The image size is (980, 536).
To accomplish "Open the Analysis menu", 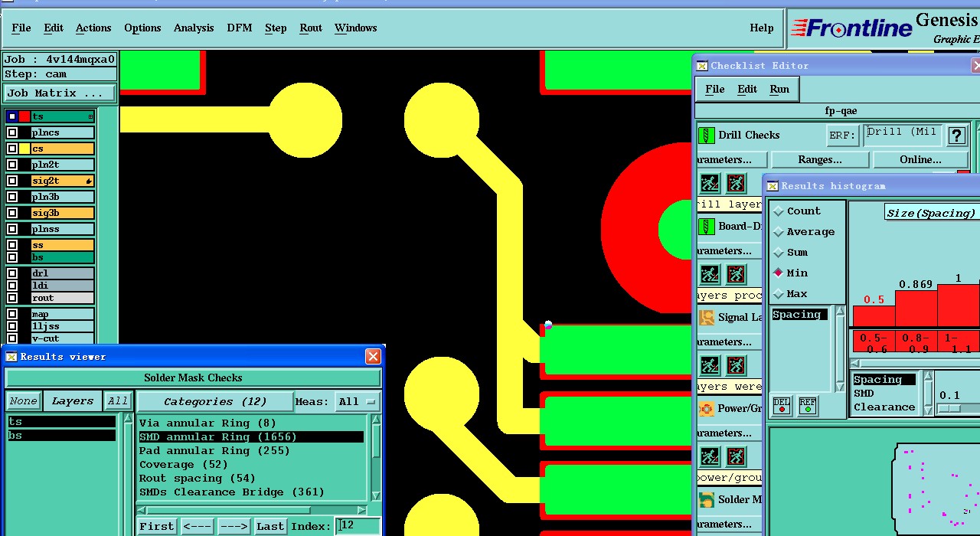I will 194,28.
